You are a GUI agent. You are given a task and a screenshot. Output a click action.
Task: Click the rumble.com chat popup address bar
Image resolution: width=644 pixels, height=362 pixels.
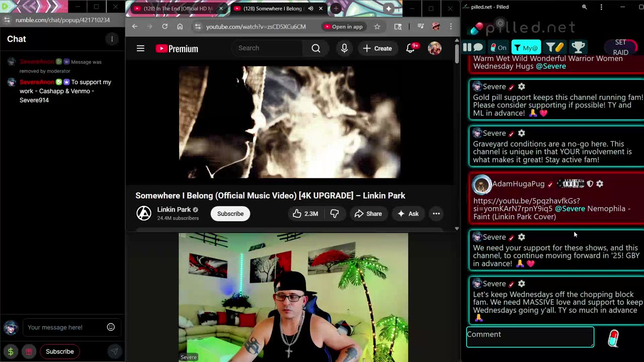[62, 20]
